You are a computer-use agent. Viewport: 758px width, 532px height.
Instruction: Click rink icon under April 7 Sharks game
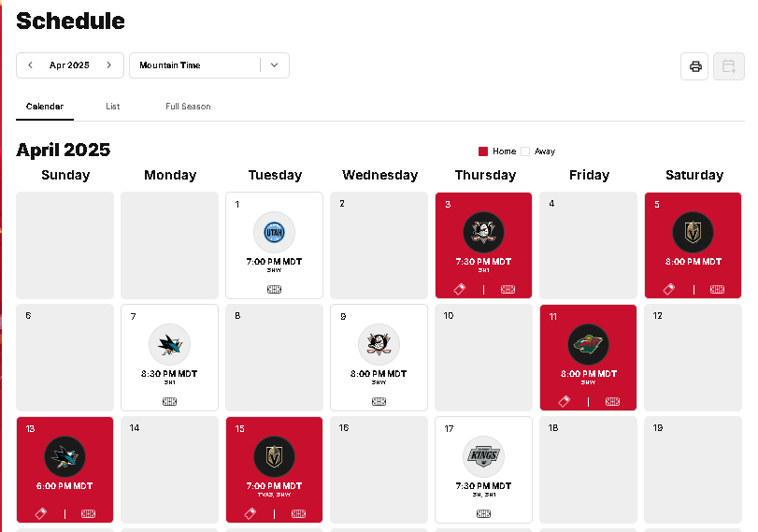click(x=169, y=401)
